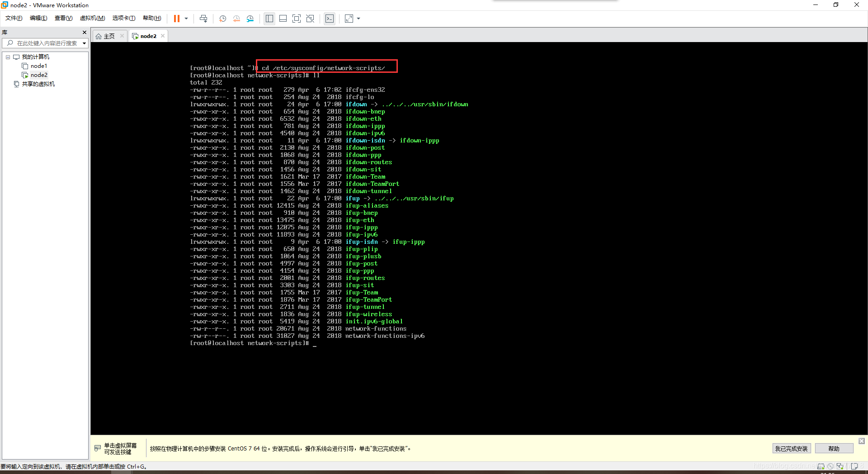Revert to snapshot using the orange arrow icon
868x474 pixels.
pos(236,19)
